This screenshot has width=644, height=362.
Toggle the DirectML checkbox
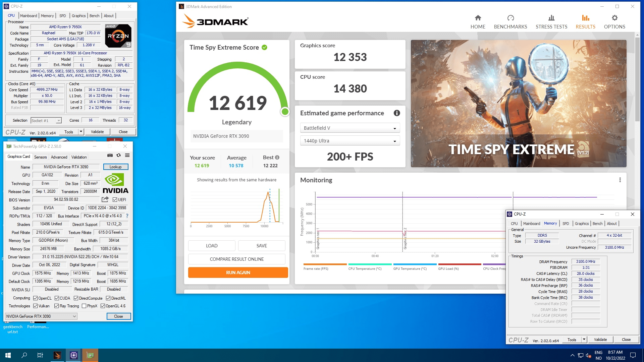tap(108, 298)
